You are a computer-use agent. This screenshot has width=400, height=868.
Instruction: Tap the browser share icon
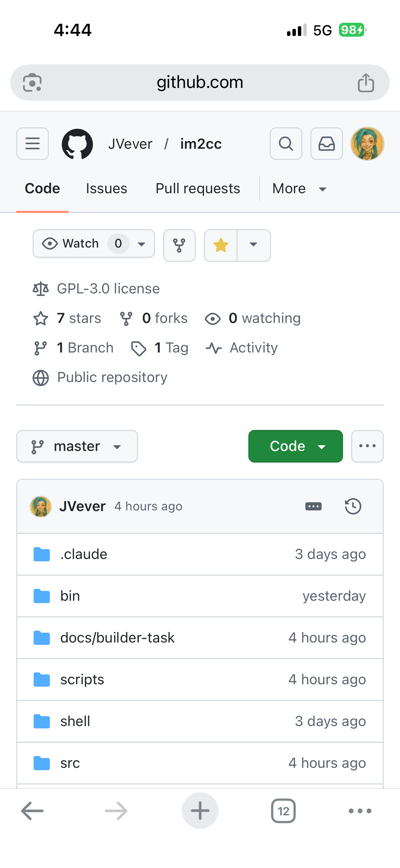point(366,83)
